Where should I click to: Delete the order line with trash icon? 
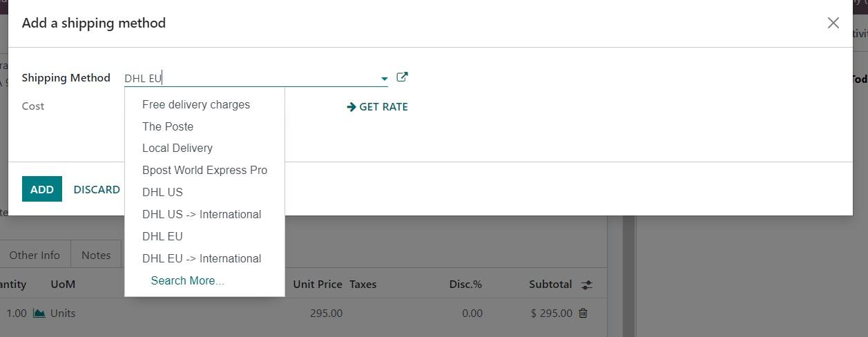pyautogui.click(x=583, y=313)
